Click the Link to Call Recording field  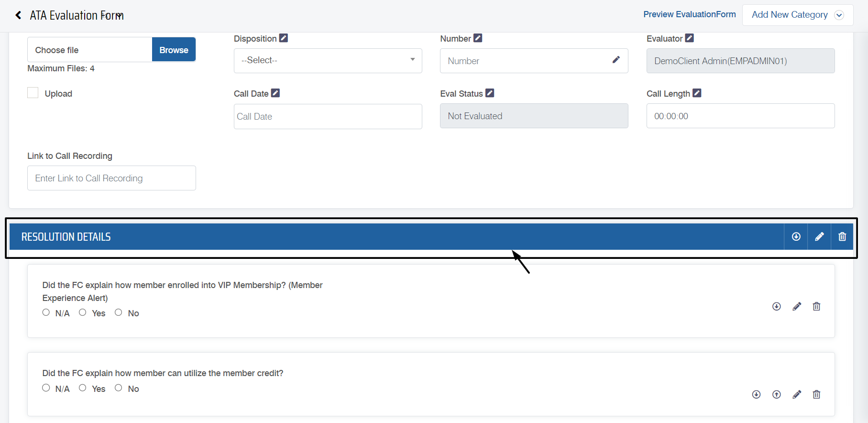111,178
